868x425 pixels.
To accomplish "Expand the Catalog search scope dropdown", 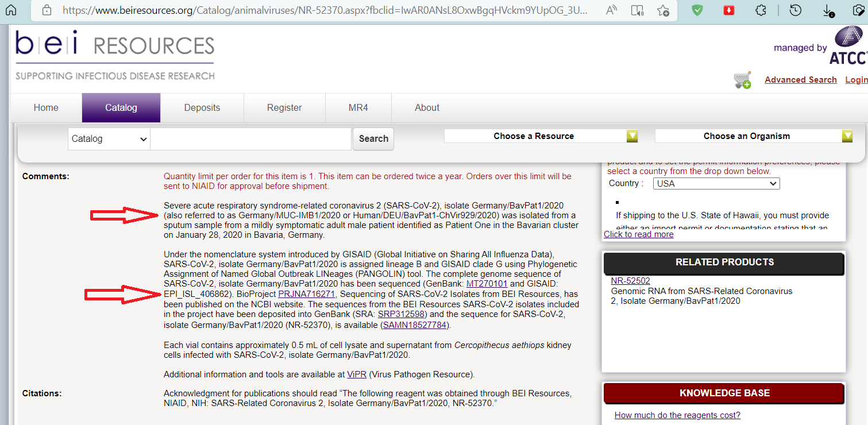I will [109, 139].
